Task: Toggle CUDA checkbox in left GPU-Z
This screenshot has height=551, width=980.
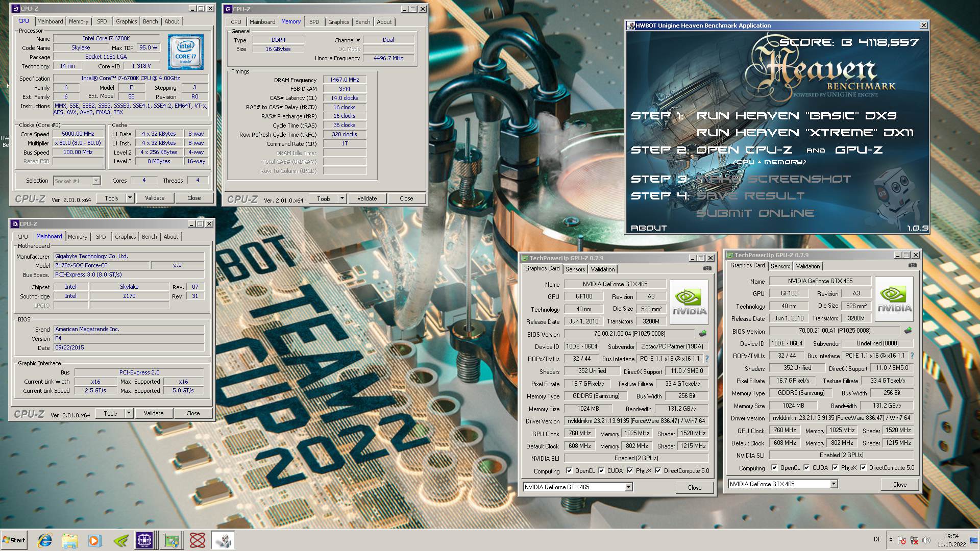Action: [x=601, y=471]
